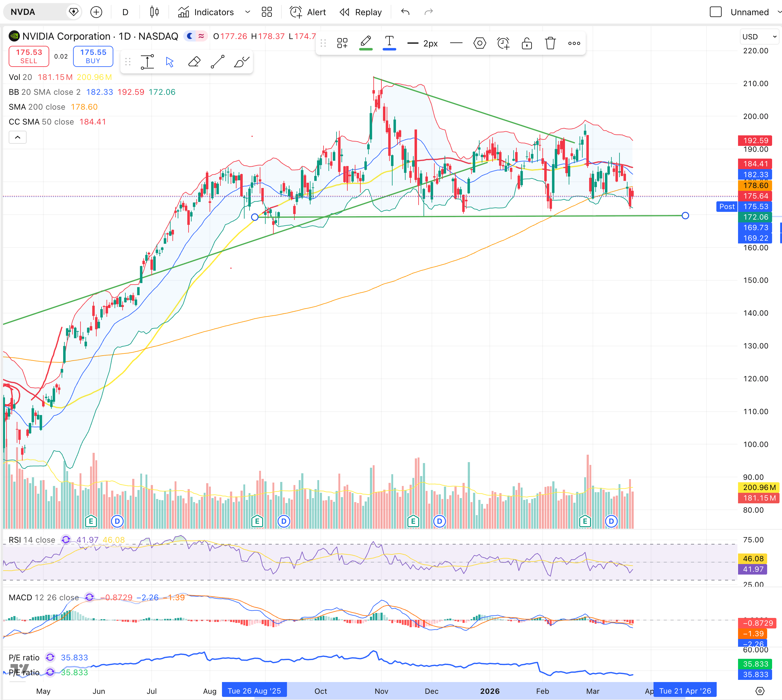Toggle lock on the selected drawing
This screenshot has width=782, height=700.
[x=527, y=43]
